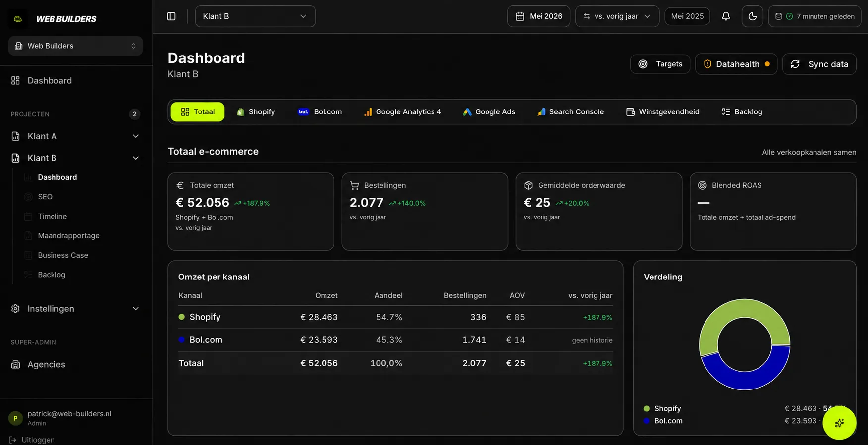
Task: Click the 'geen historie' text in Bol.com row
Action: (x=592, y=340)
